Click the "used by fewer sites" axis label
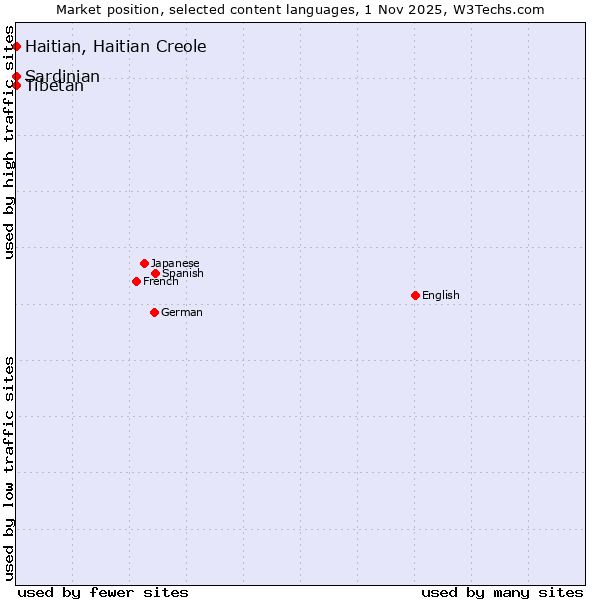Image resolution: width=600 pixels, height=600 pixels. click(103, 592)
